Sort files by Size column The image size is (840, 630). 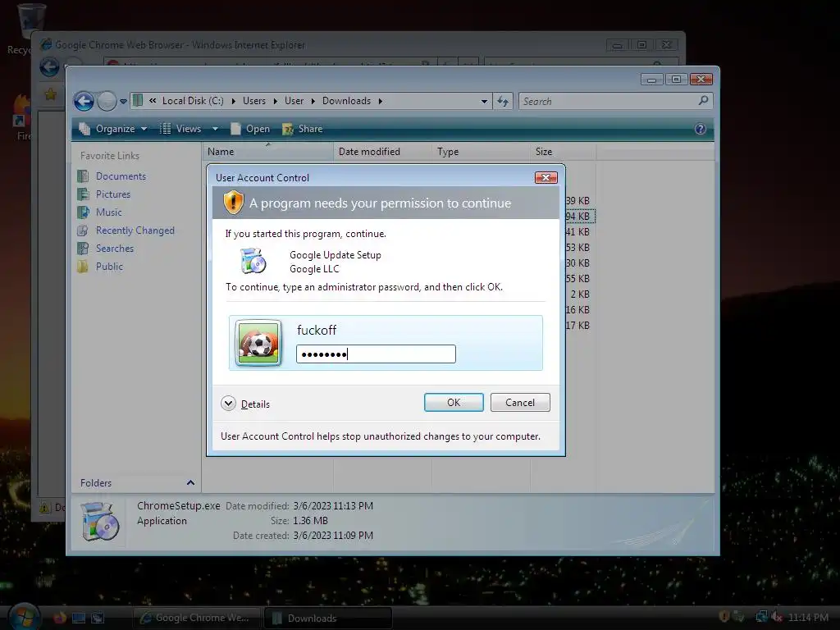563,152
